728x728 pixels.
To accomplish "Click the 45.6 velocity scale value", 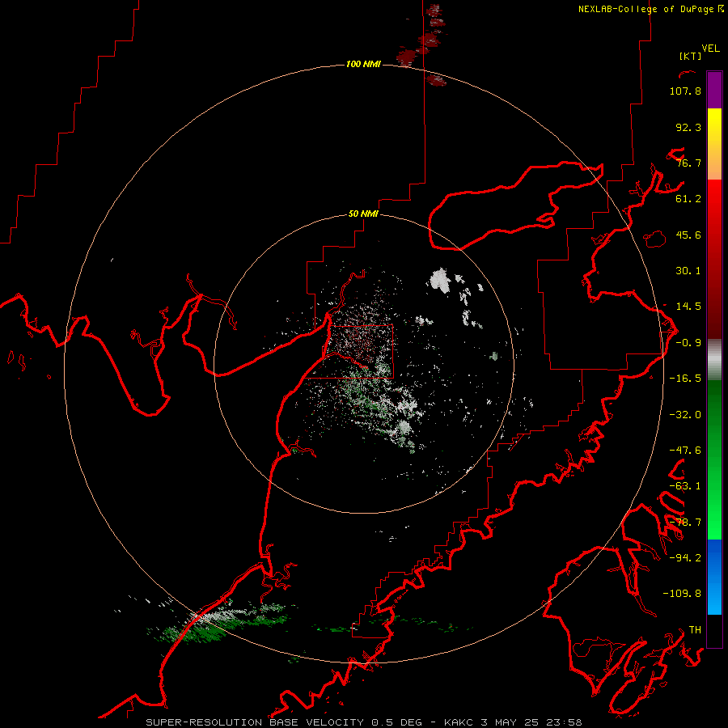I will click(688, 235).
